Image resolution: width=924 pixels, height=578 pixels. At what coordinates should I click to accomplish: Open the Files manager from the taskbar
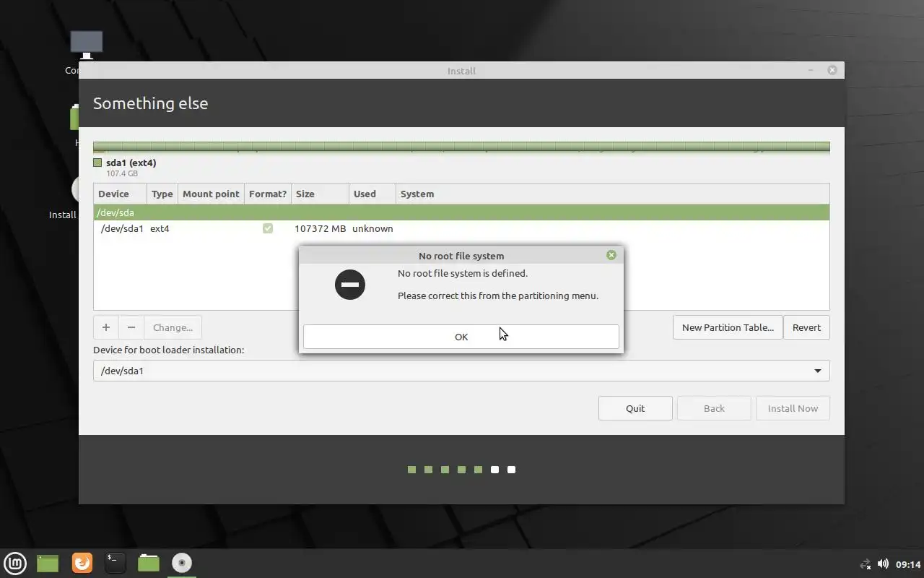coord(149,563)
